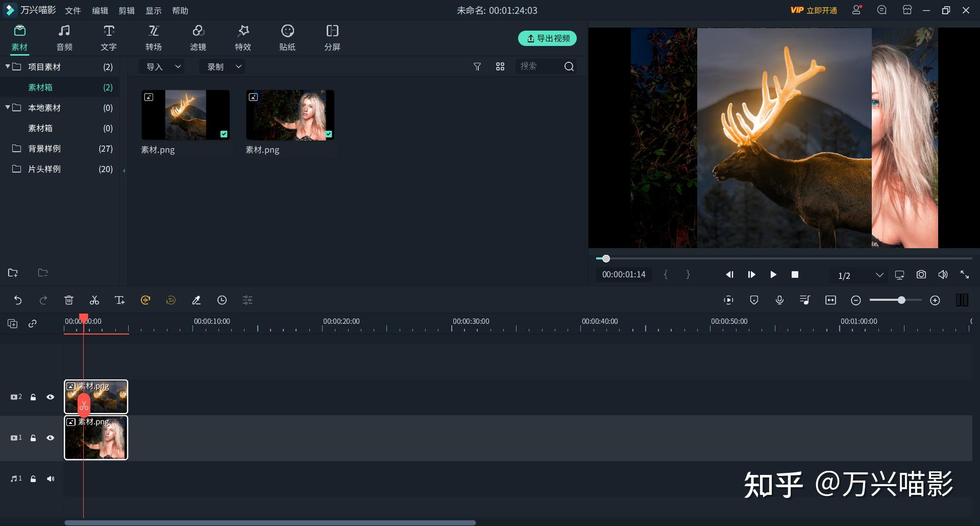Click the filter funnel icon

[477, 66]
